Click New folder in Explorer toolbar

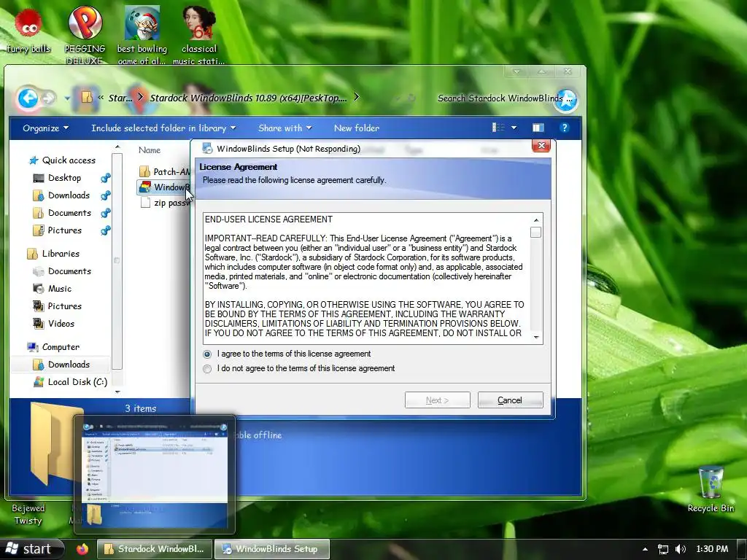[356, 128]
